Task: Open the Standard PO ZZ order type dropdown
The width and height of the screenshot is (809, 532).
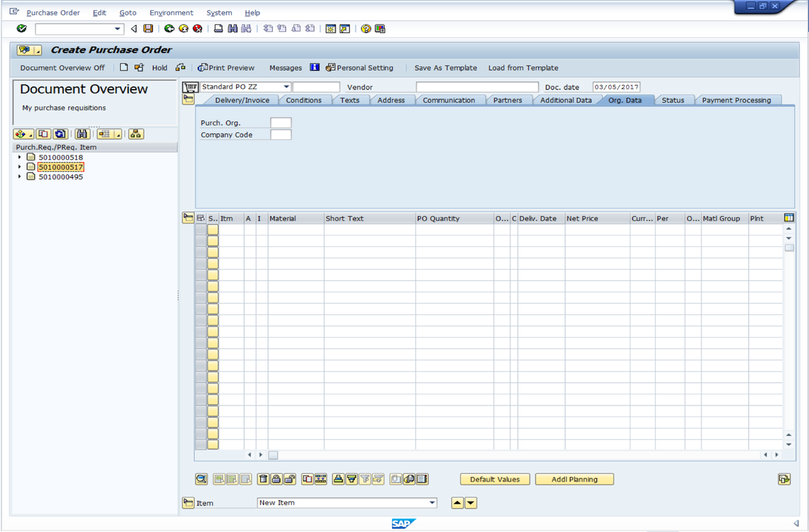Action: (286, 87)
